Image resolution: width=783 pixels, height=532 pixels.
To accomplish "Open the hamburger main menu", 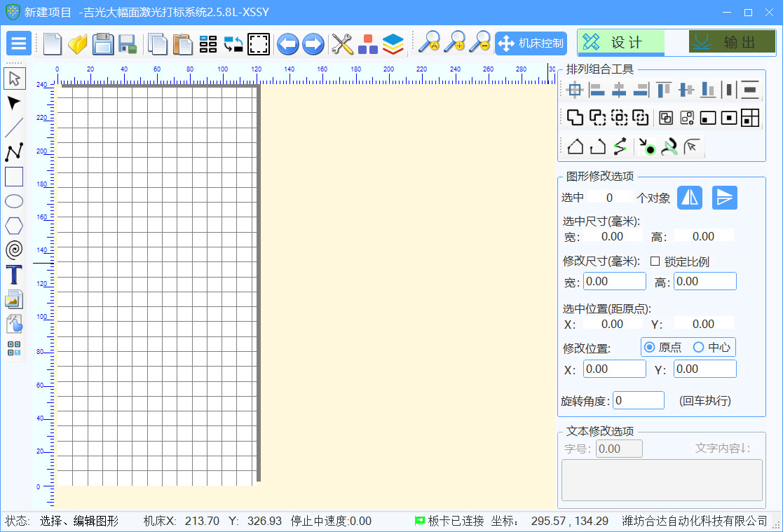I will 18,43.
